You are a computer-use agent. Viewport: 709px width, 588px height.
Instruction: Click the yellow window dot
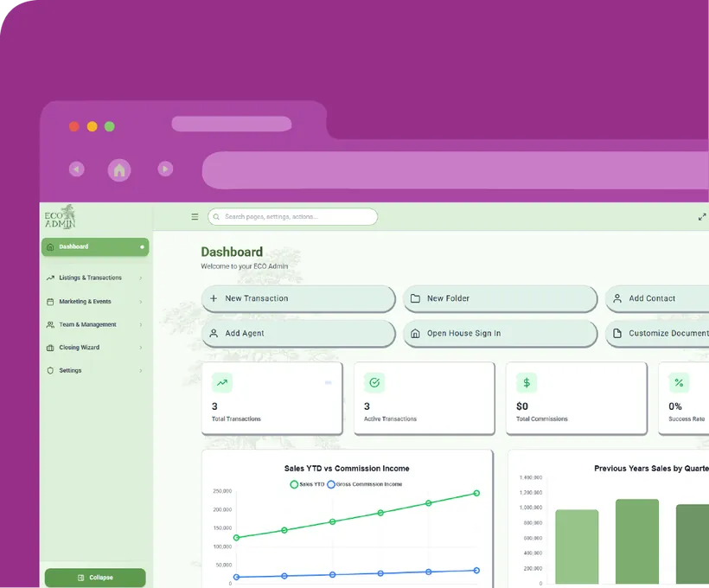click(93, 126)
